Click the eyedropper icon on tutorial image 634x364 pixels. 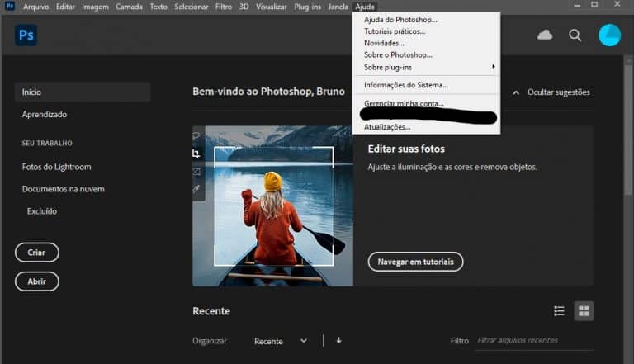point(196,189)
